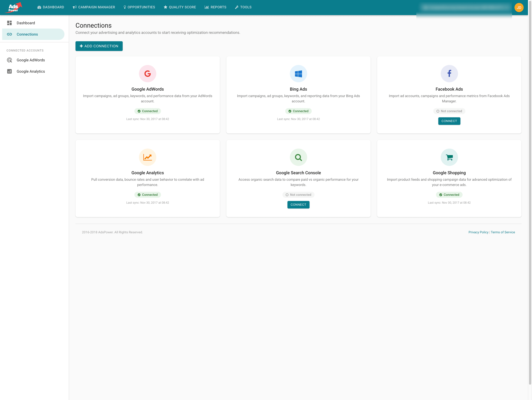Select the Google AdWords logo icon

tap(147, 74)
